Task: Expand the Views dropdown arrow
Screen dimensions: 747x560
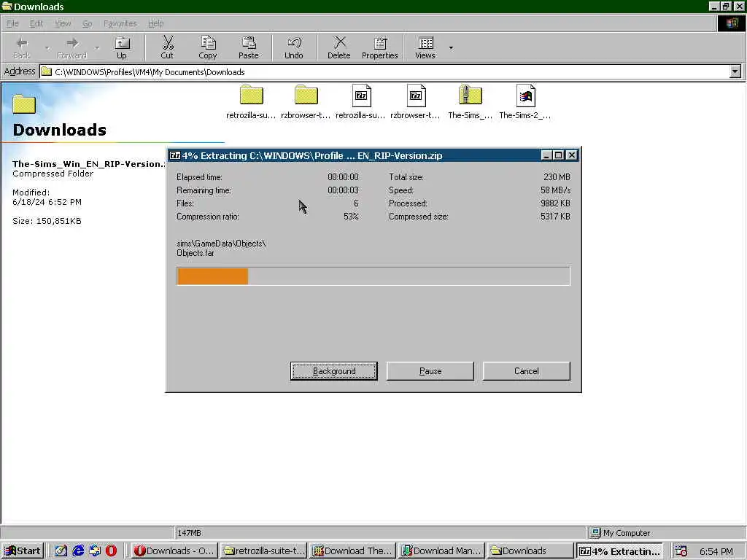Action: click(451, 47)
